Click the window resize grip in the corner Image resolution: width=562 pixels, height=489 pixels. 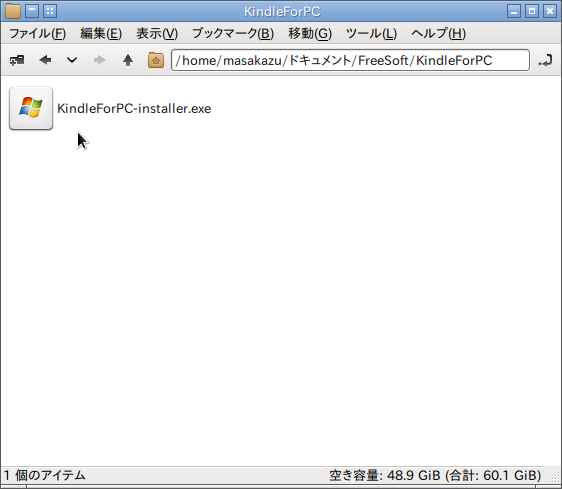coord(555,477)
